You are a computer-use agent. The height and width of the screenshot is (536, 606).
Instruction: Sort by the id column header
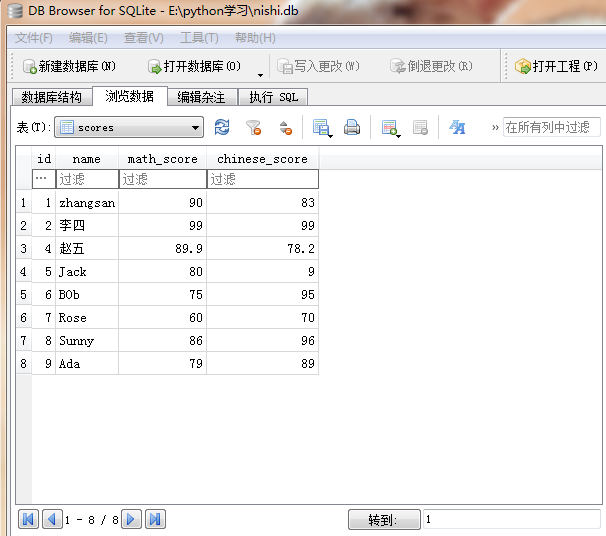point(44,159)
